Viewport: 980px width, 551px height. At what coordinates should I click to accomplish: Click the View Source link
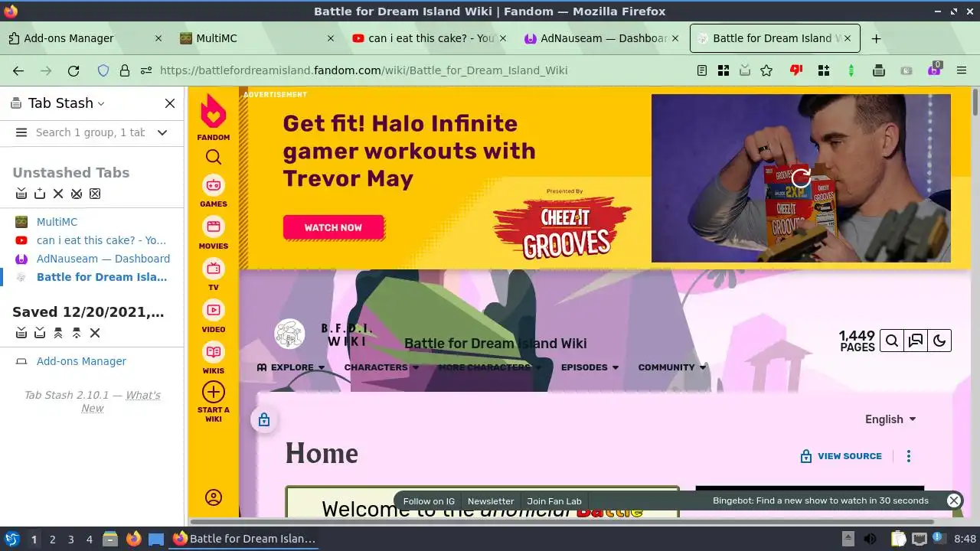click(x=841, y=456)
